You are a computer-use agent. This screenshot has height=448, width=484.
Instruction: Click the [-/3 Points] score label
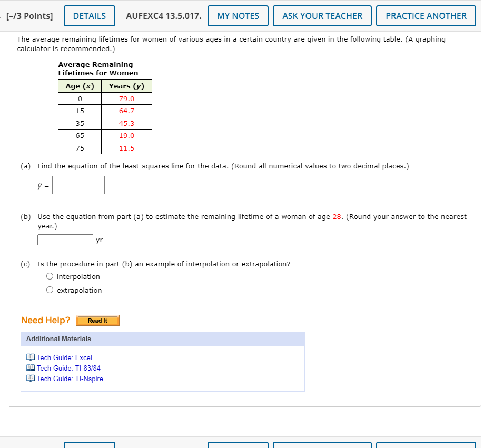[30, 16]
